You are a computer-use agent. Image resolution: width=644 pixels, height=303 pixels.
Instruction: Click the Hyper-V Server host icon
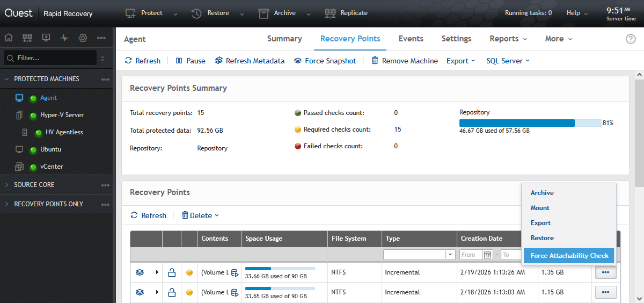(x=19, y=115)
